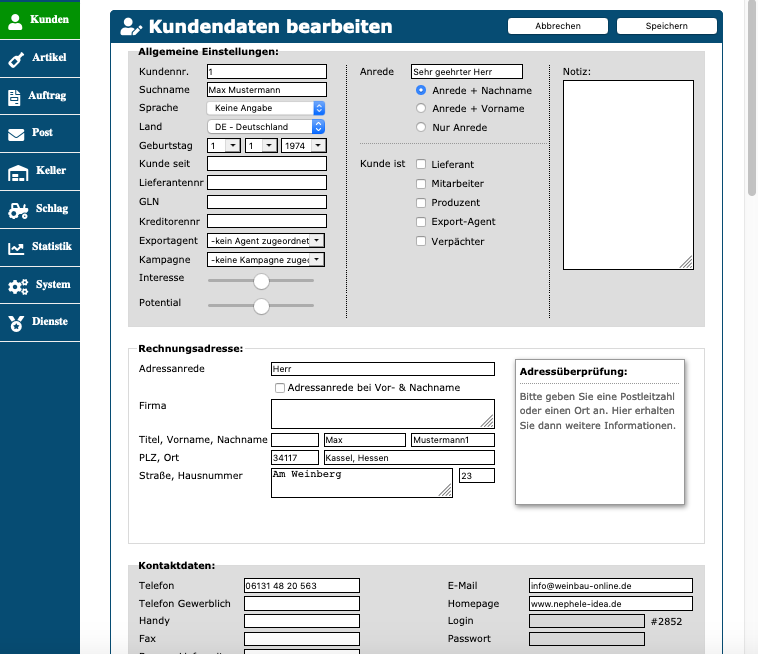758x654 pixels.
Task: Click the Speichern button
Action: [666, 26]
